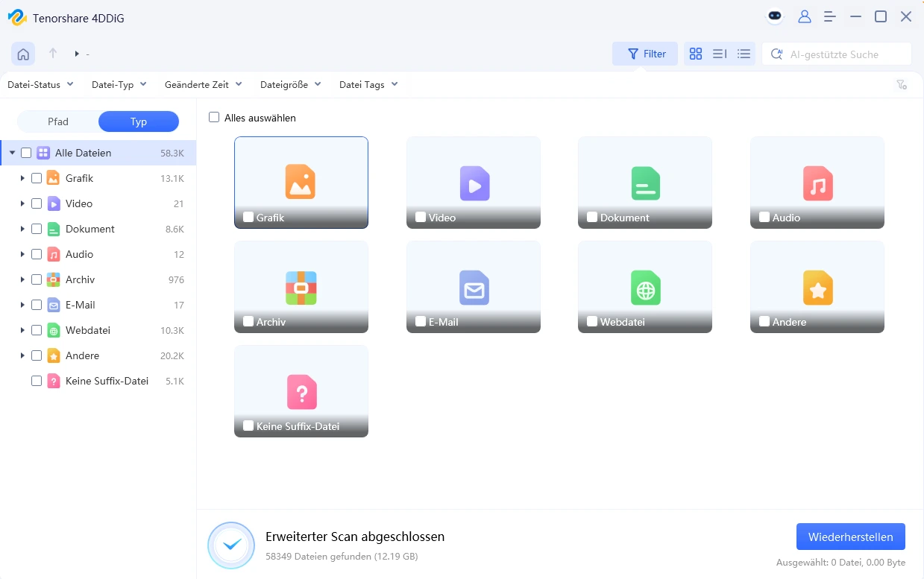924x579 pixels.
Task: Open the user account profile icon
Action: (805, 16)
